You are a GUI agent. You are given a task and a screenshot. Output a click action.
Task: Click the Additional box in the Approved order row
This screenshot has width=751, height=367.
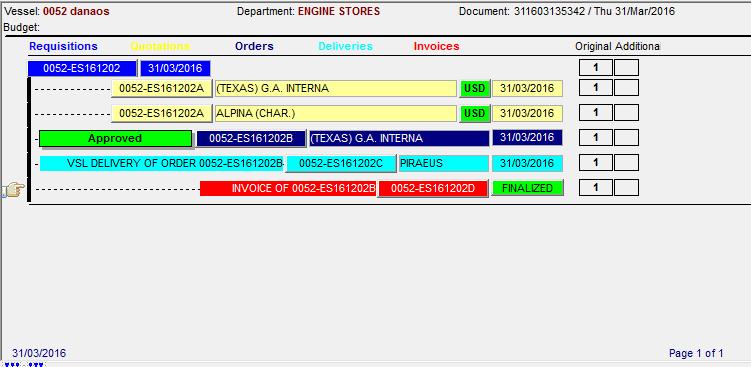tap(626, 138)
